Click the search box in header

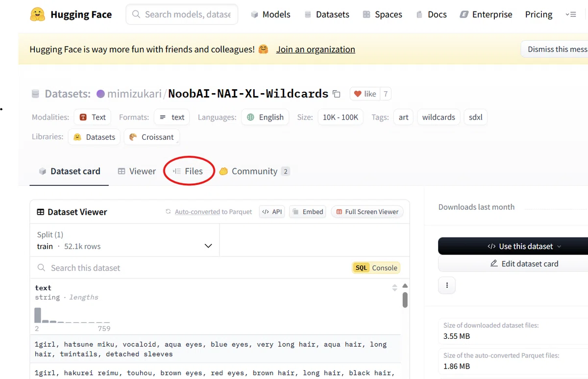pos(182,15)
